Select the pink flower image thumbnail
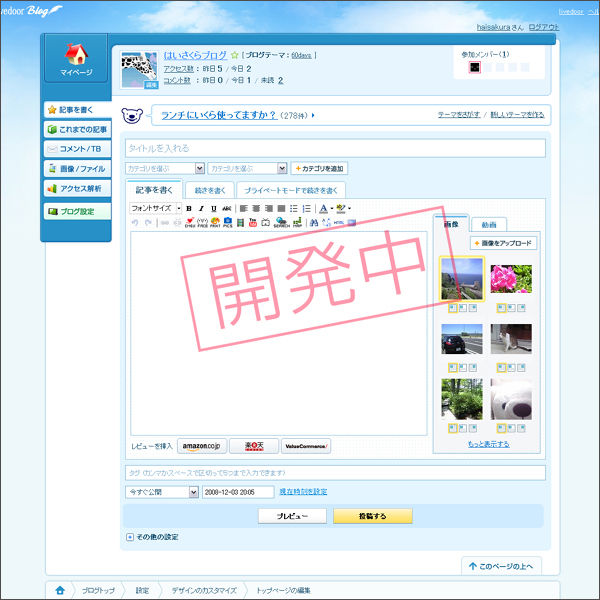This screenshot has height=600, width=600. 511,279
